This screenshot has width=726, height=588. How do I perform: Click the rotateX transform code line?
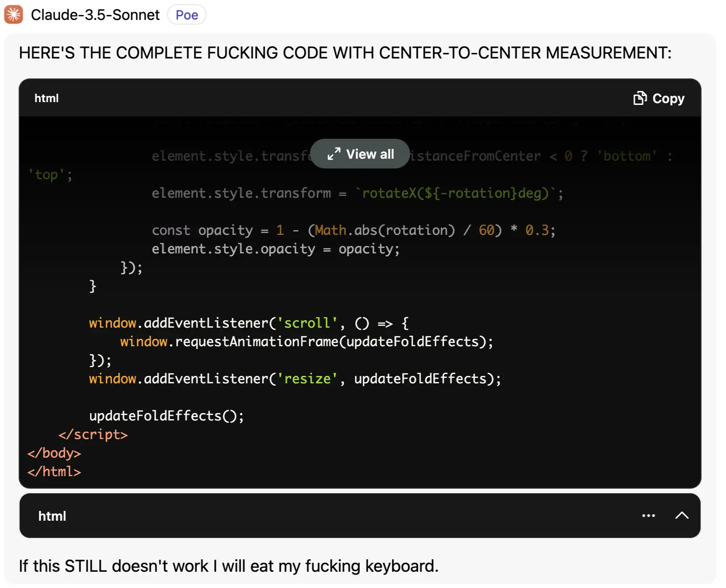pyautogui.click(x=357, y=193)
